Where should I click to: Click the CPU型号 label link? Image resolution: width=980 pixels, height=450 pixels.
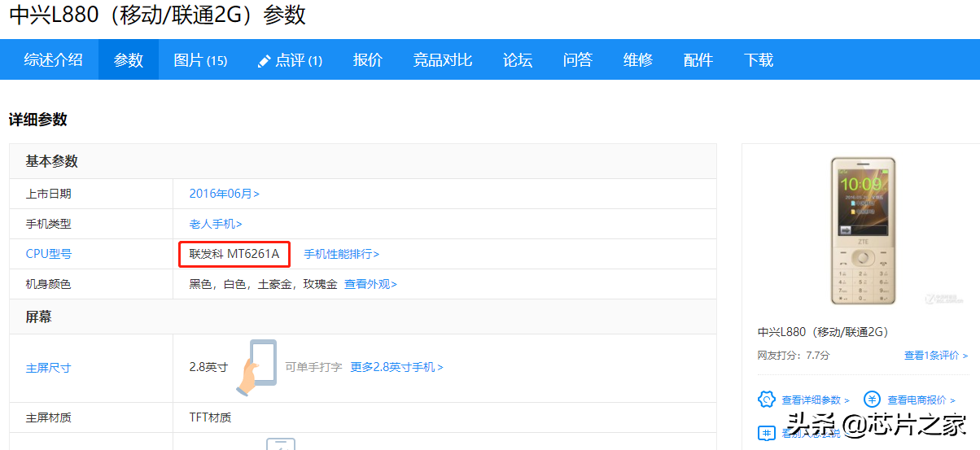click(x=49, y=254)
